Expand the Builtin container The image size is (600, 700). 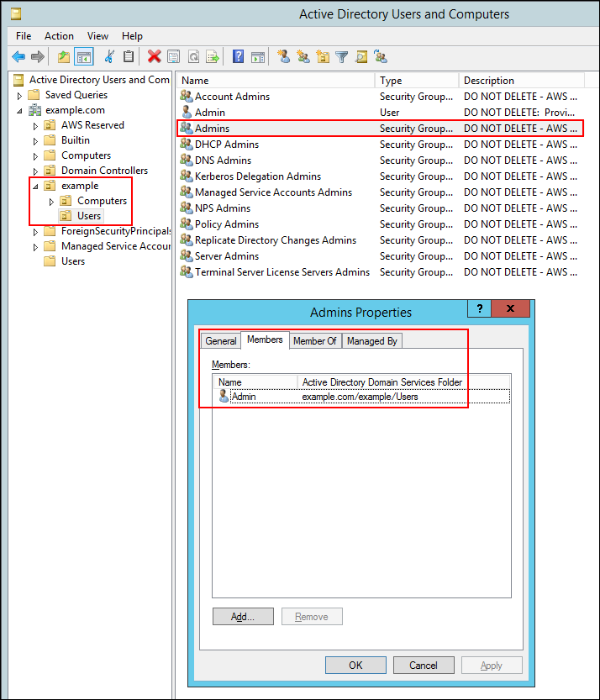pyautogui.click(x=35, y=141)
